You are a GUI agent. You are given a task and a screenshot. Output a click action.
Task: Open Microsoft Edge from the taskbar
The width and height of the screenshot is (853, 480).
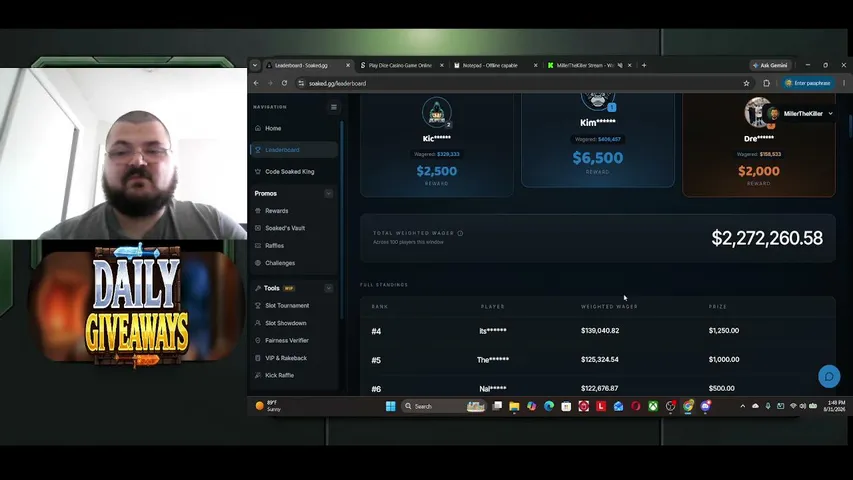pos(549,407)
